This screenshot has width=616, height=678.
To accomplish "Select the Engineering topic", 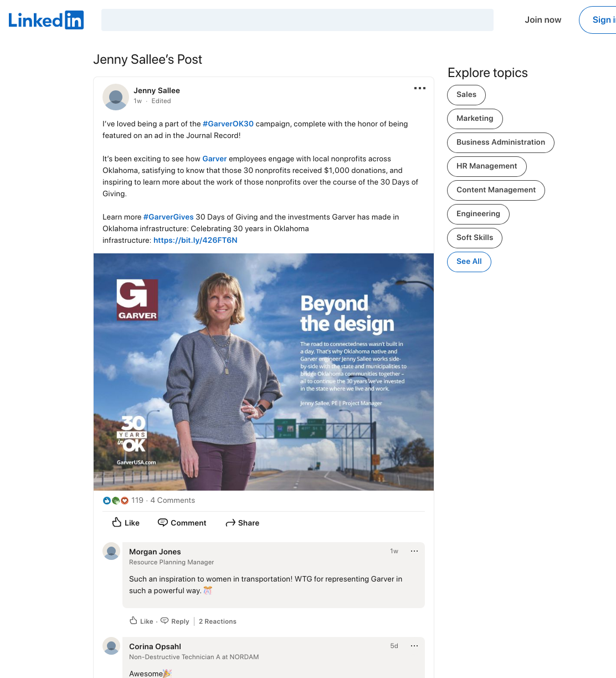I will [478, 214].
